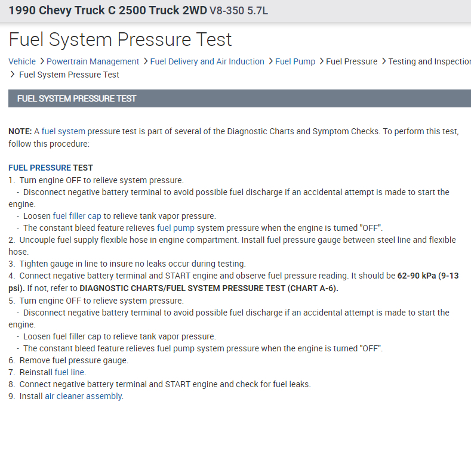Click the Vehicle breadcrumb link

[x=22, y=61]
